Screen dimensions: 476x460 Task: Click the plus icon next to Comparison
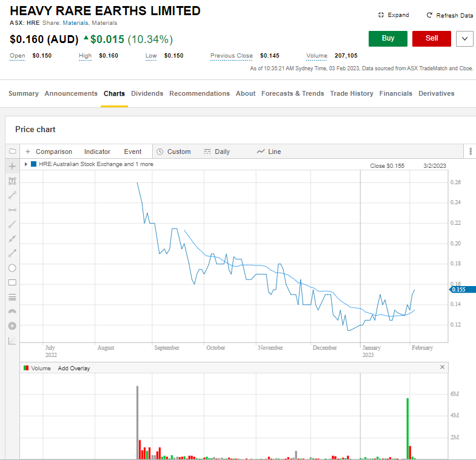click(28, 152)
